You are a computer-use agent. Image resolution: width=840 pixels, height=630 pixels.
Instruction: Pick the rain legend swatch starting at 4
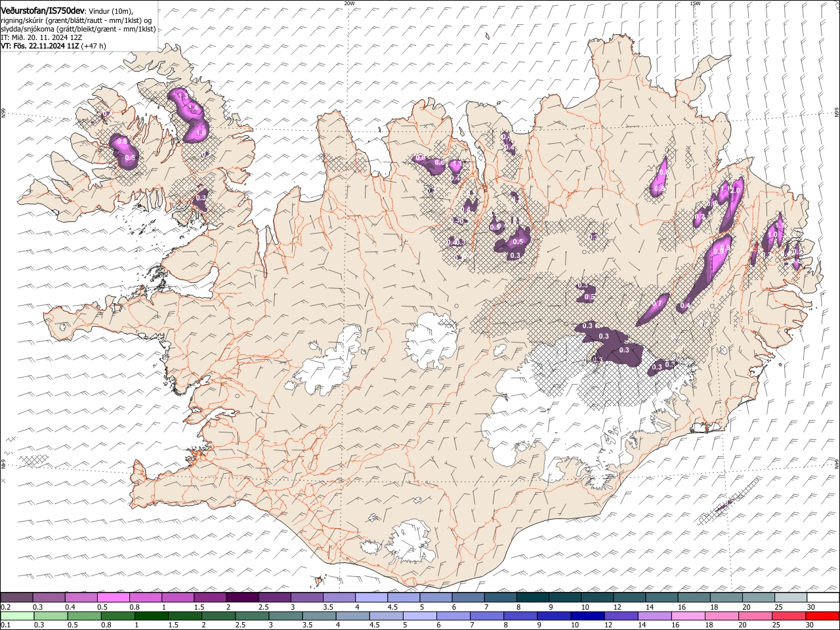click(352, 616)
